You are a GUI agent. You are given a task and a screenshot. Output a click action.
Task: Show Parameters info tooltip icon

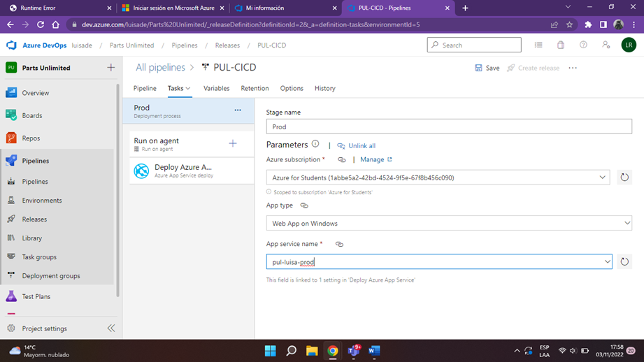[x=315, y=144]
